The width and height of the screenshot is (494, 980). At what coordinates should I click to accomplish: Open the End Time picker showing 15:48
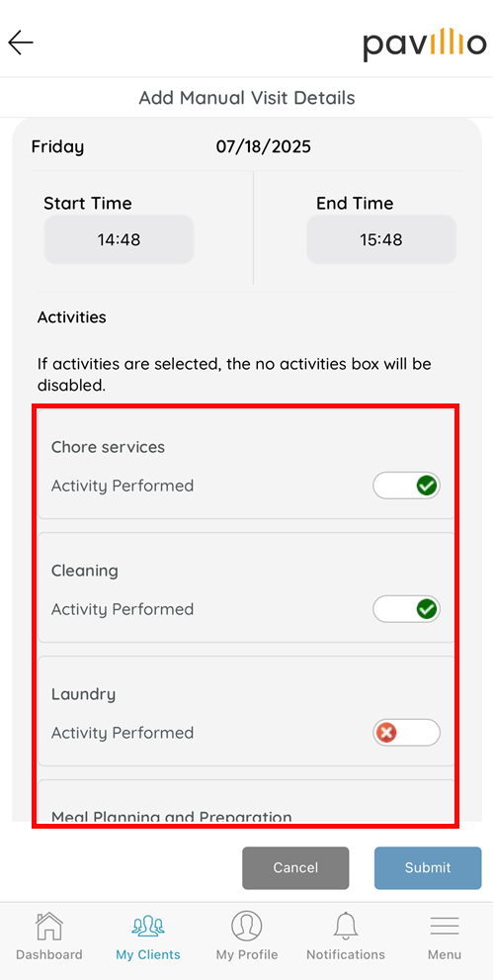tap(381, 239)
